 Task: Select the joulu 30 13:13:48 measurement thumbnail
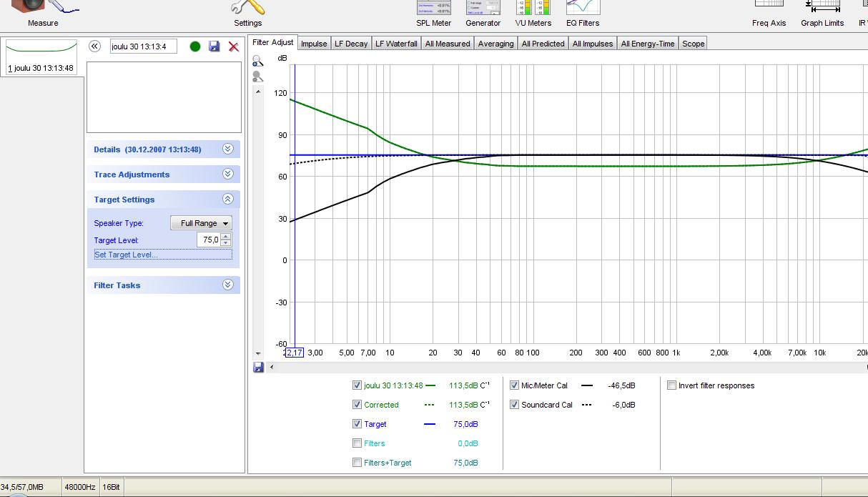41,56
